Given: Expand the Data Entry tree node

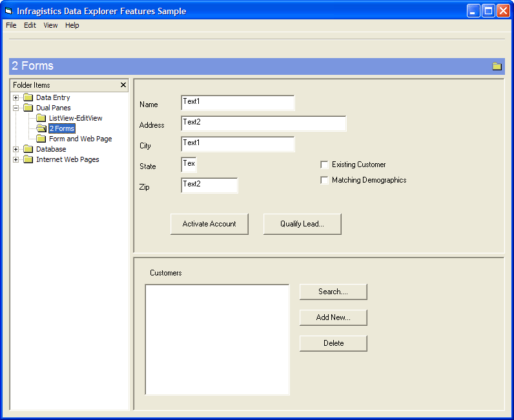Looking at the screenshot, I should [x=16, y=97].
